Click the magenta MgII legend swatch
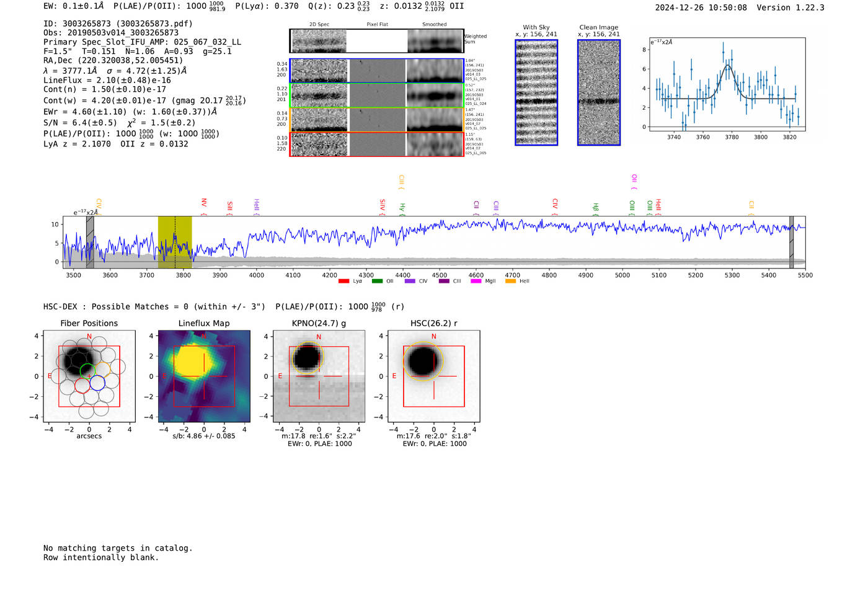This screenshot has width=868, height=591. (476, 281)
